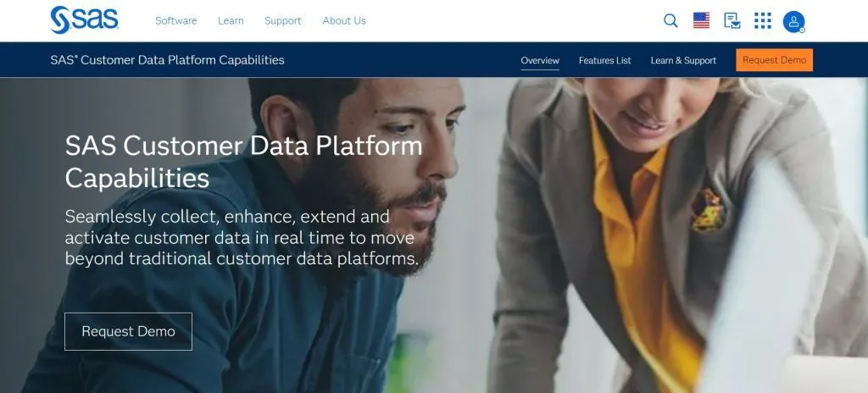The height and width of the screenshot is (393, 868).
Task: Click the outlined Request Demo hero button
Action: coord(128,331)
